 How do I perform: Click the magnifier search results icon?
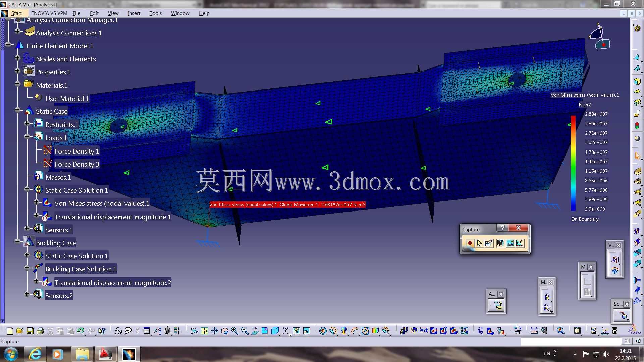560,331
